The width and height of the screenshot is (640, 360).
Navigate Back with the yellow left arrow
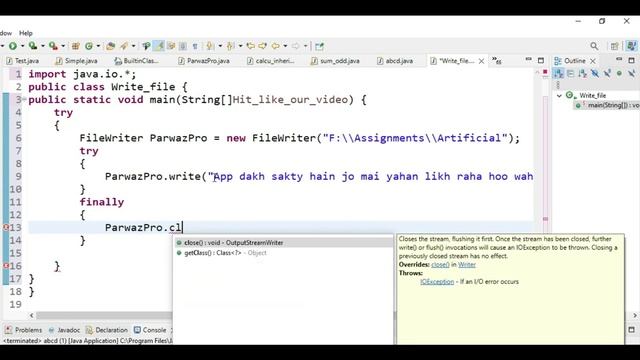pyautogui.click(x=276, y=46)
